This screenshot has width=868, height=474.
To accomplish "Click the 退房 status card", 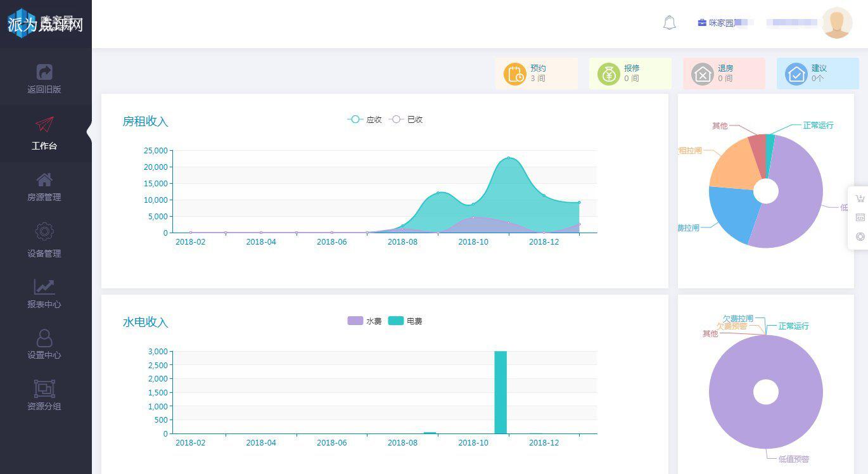I will coord(724,74).
